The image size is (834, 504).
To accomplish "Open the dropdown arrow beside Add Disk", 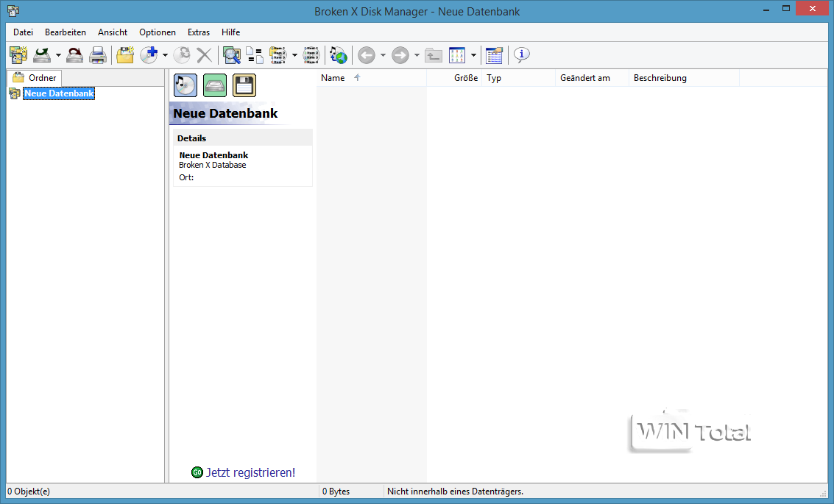I will 166,54.
